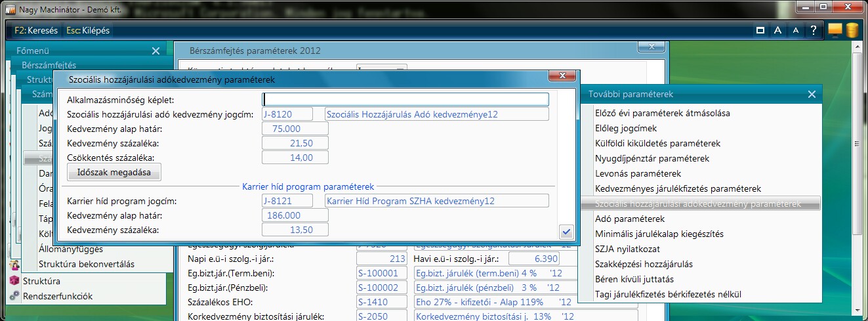Screen dimensions: 868x321
Task: Click the Napi e.ü-i szolg.-i jár. 213 field
Action: click(x=382, y=259)
